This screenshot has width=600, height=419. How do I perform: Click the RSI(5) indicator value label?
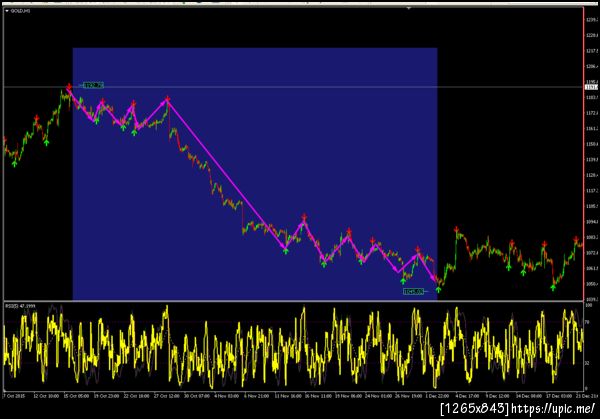20,306
